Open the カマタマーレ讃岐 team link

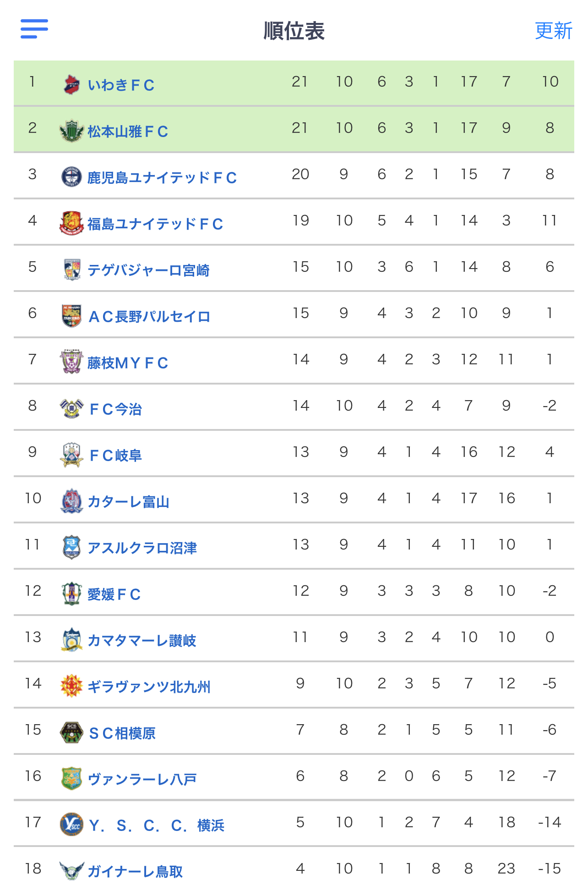tap(142, 641)
